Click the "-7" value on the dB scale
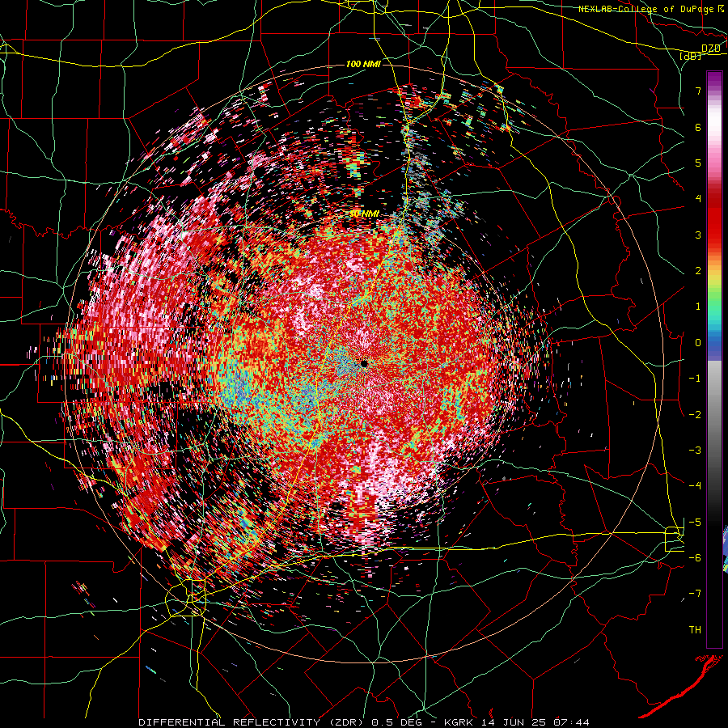 [x=695, y=594]
